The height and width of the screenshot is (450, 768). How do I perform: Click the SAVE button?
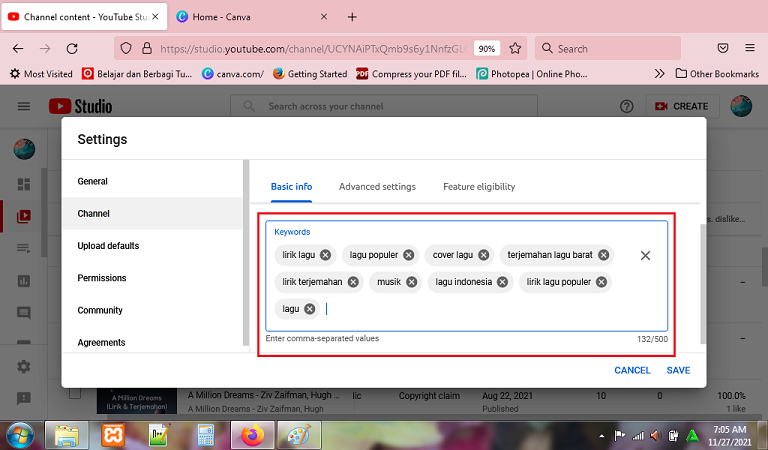tap(678, 371)
